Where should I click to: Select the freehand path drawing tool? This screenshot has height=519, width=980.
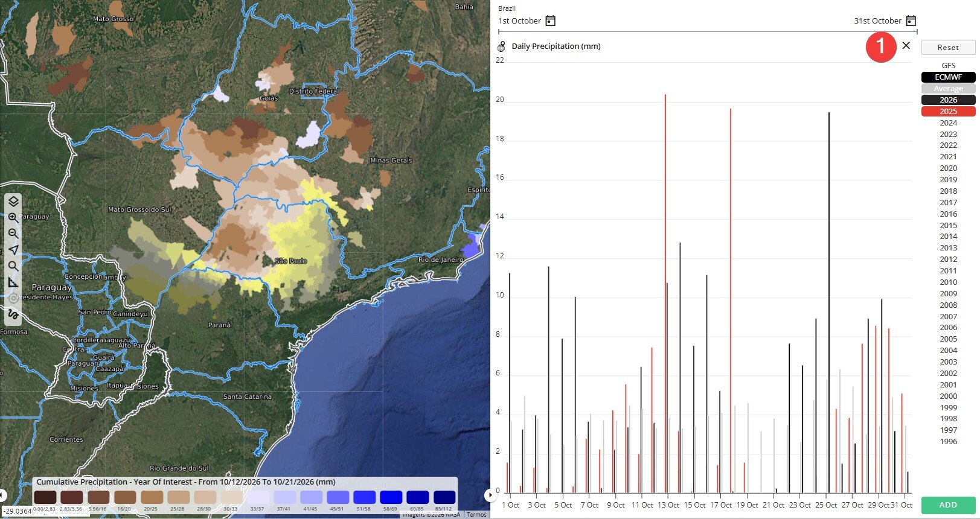[x=13, y=314]
